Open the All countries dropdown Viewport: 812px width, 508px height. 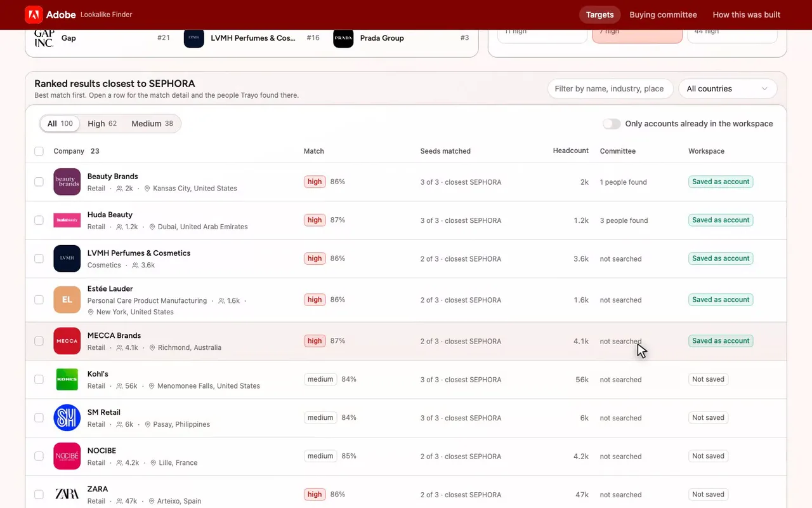[x=728, y=89]
